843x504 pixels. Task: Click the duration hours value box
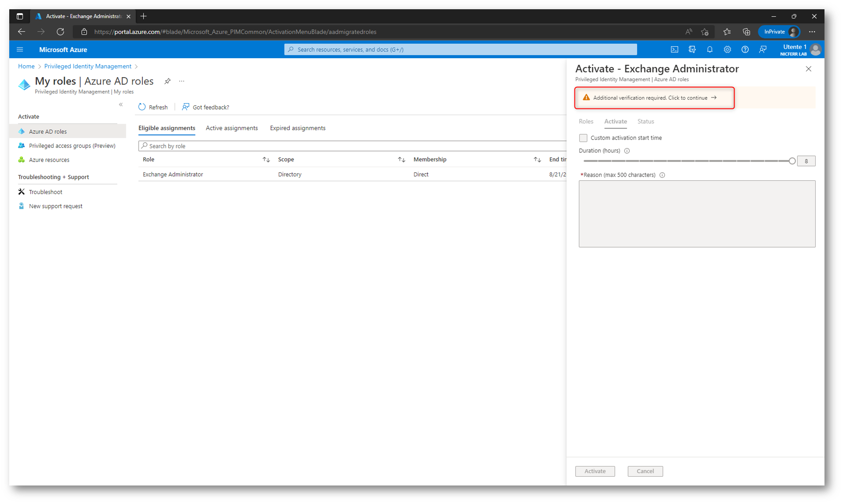806,161
